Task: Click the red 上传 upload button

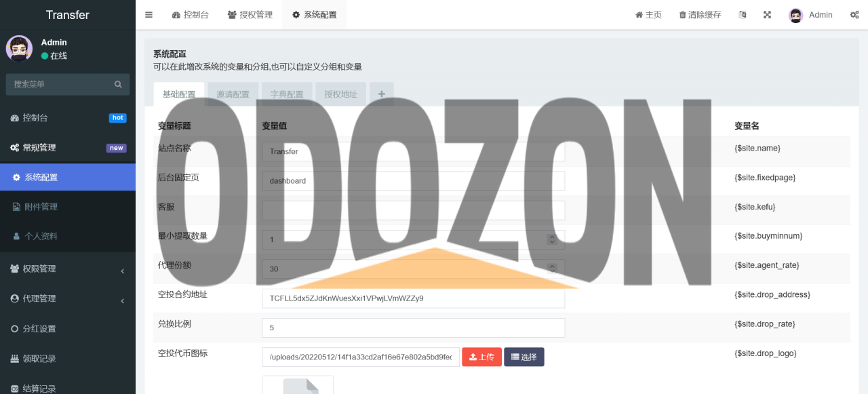Action: 481,357
